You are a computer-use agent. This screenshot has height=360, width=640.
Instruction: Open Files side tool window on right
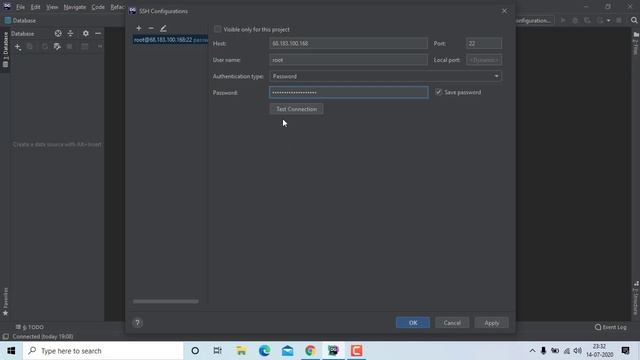point(636,44)
